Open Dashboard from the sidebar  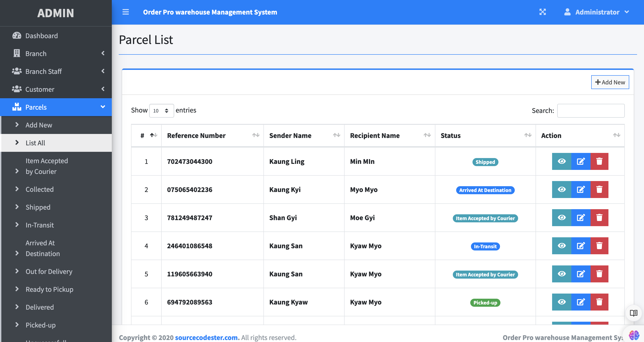click(x=42, y=36)
